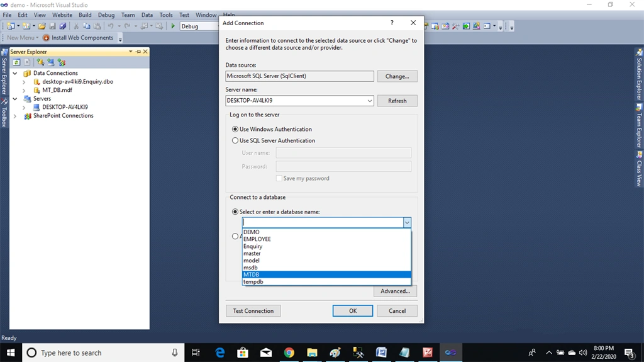The height and width of the screenshot is (362, 644).
Task: Open File Explorer from taskbar
Action: coord(312,353)
